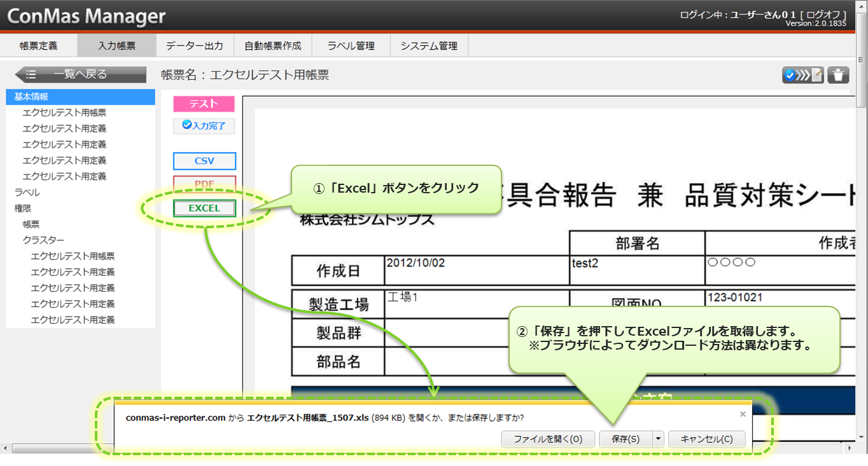Go to the システム管理 tab

(x=428, y=46)
